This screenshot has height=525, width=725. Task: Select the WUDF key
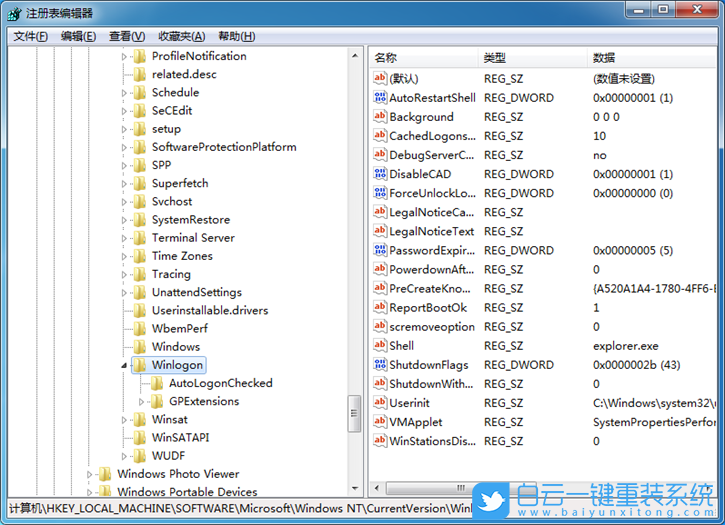pos(168,456)
